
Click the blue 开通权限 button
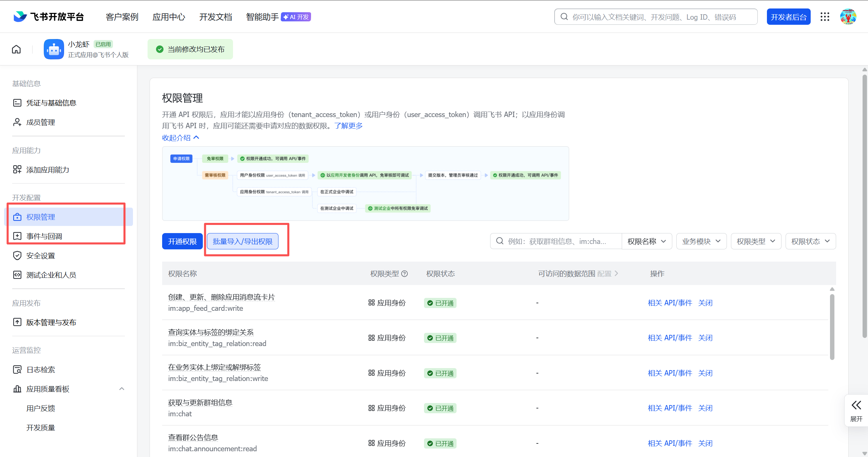coord(182,241)
